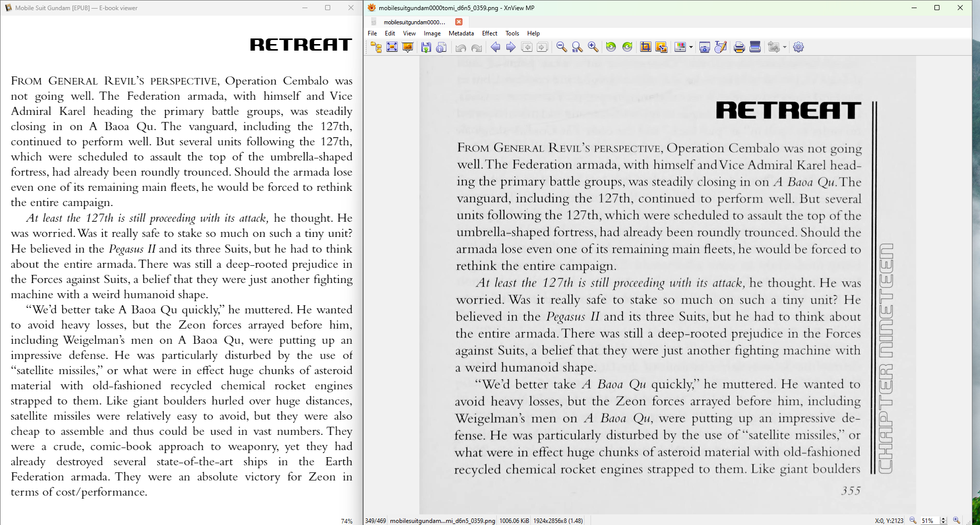Go to next file with blue right arrow
This screenshot has height=525, width=980.
click(x=511, y=47)
